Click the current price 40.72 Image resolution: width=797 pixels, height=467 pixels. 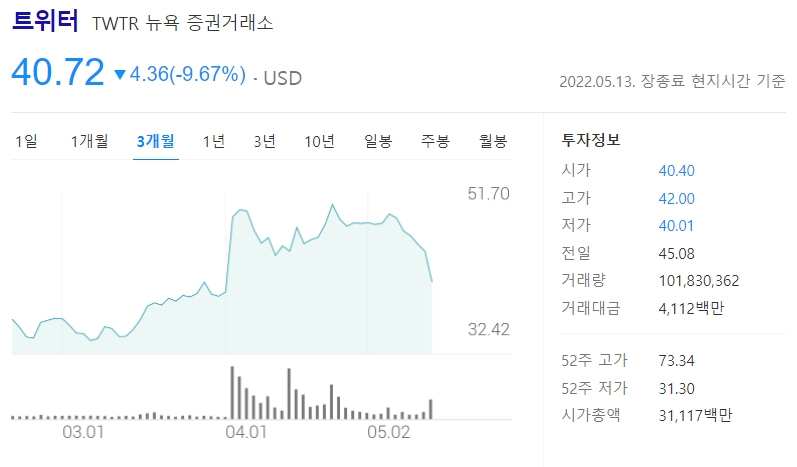point(58,72)
